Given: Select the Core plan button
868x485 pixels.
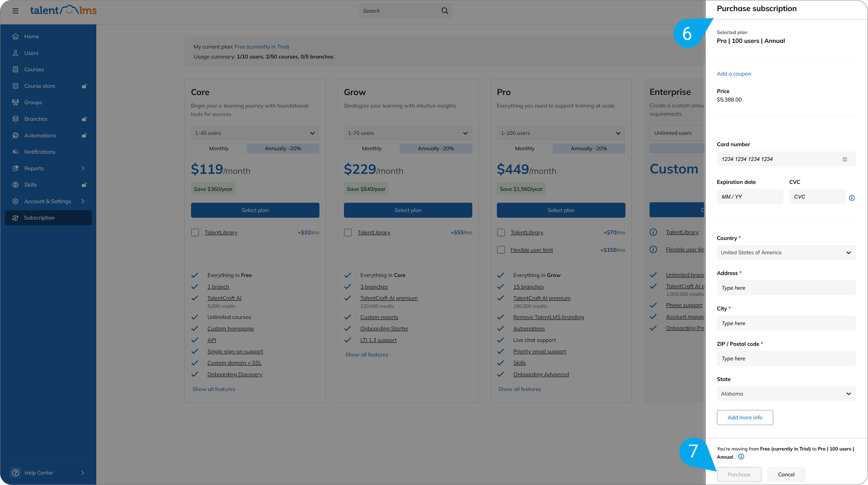Looking at the screenshot, I should [255, 210].
